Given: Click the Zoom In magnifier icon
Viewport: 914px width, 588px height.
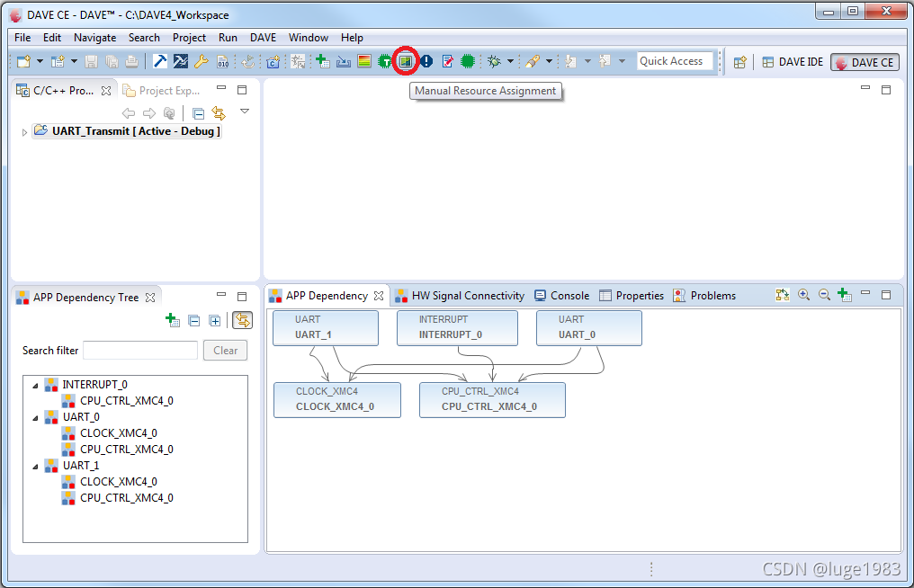Looking at the screenshot, I should [803, 295].
